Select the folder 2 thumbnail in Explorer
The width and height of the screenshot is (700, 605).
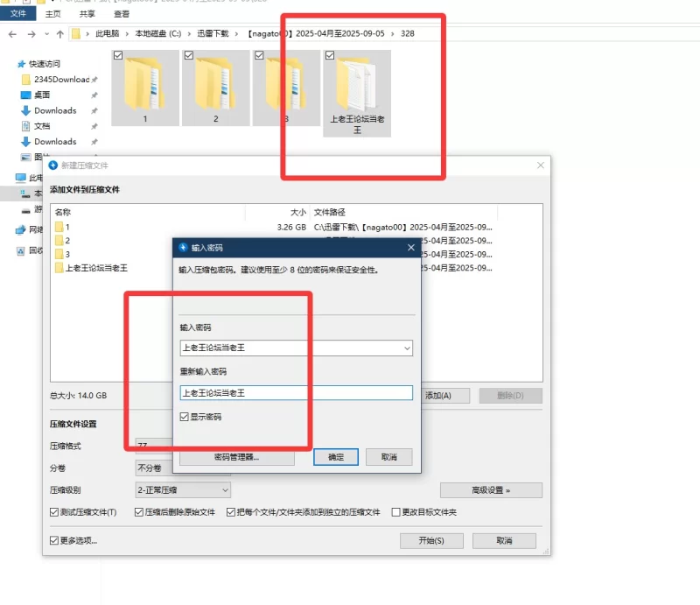coord(215,88)
